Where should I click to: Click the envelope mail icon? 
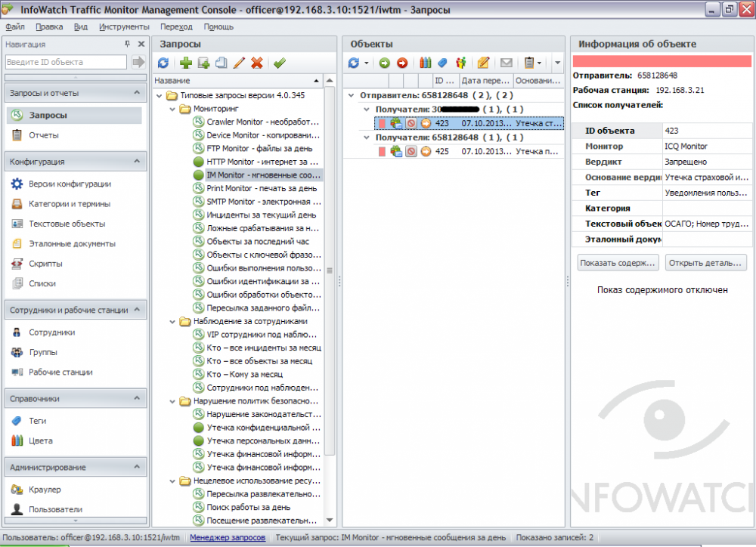coord(507,63)
